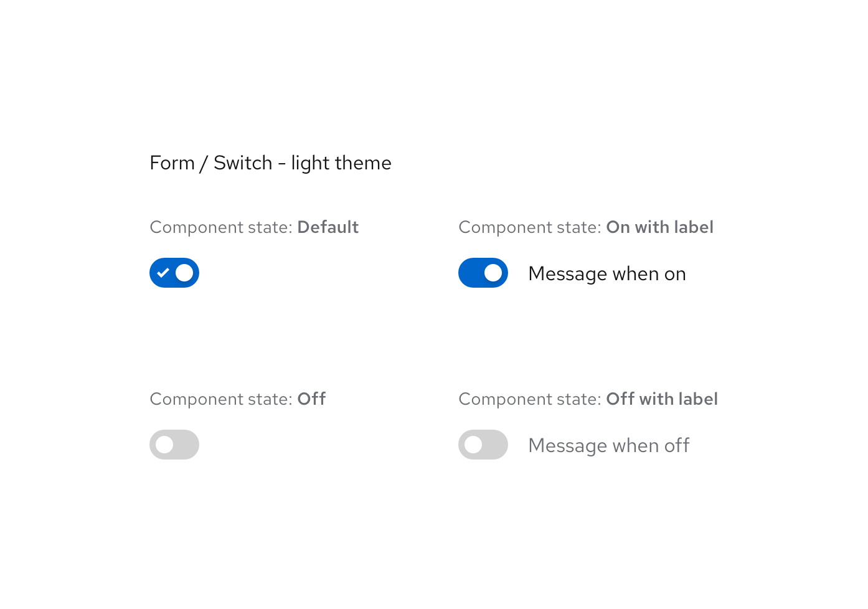Click the checkmark icon inside the Default switch
The width and height of the screenshot is (868, 609).
tap(163, 273)
